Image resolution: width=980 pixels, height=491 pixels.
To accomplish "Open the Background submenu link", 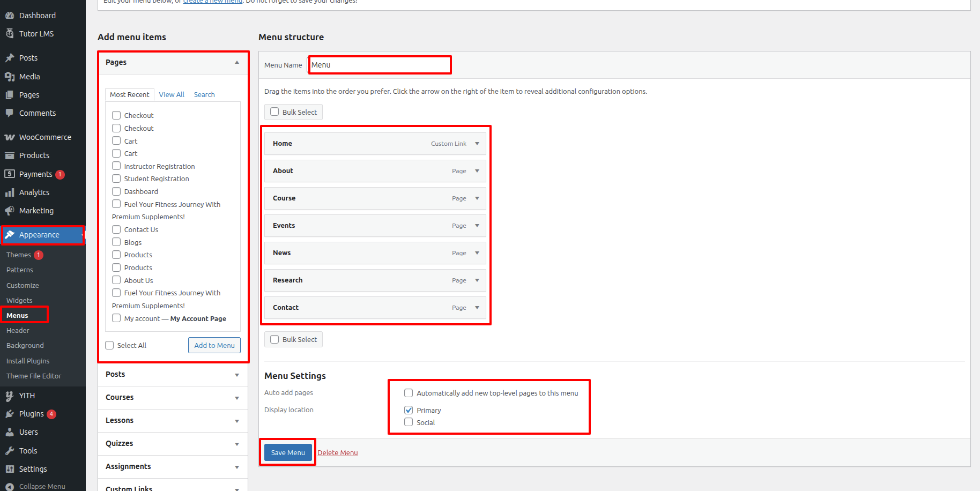I will 25,346.
